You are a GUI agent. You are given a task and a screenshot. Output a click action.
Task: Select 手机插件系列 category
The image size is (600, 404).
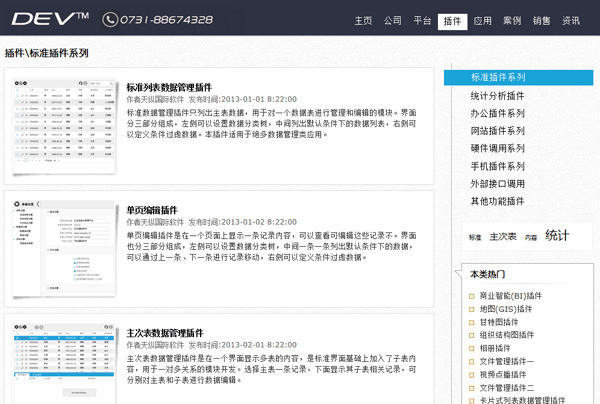click(497, 166)
